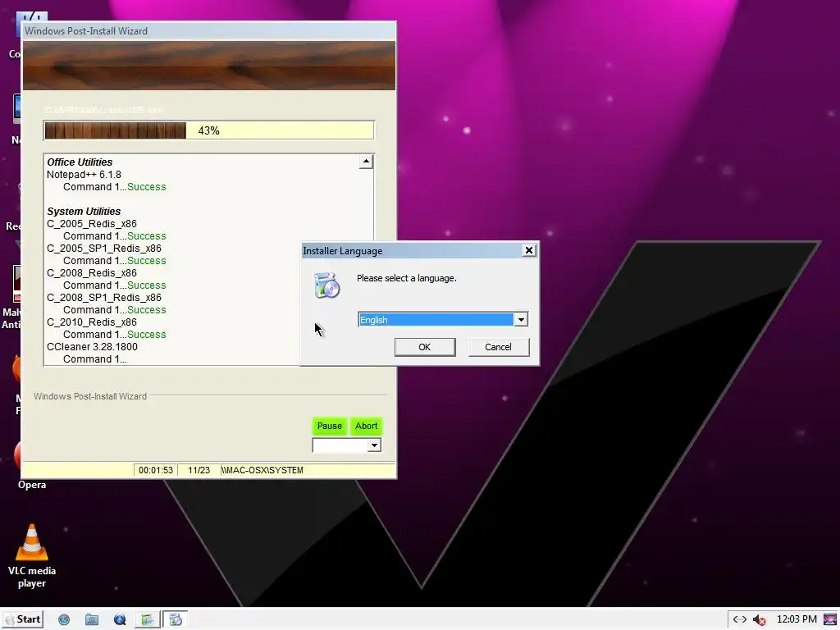Click the Windows Post-Install Wizard title bar
840x630 pixels.
tap(209, 31)
